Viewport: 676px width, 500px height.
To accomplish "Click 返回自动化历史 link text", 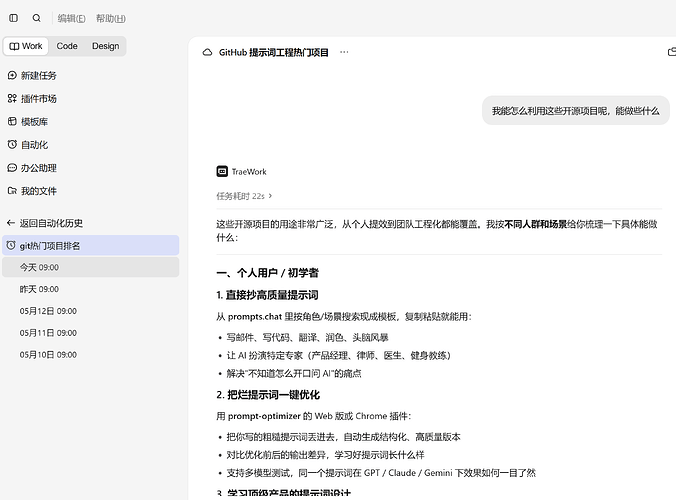I will pos(51,223).
